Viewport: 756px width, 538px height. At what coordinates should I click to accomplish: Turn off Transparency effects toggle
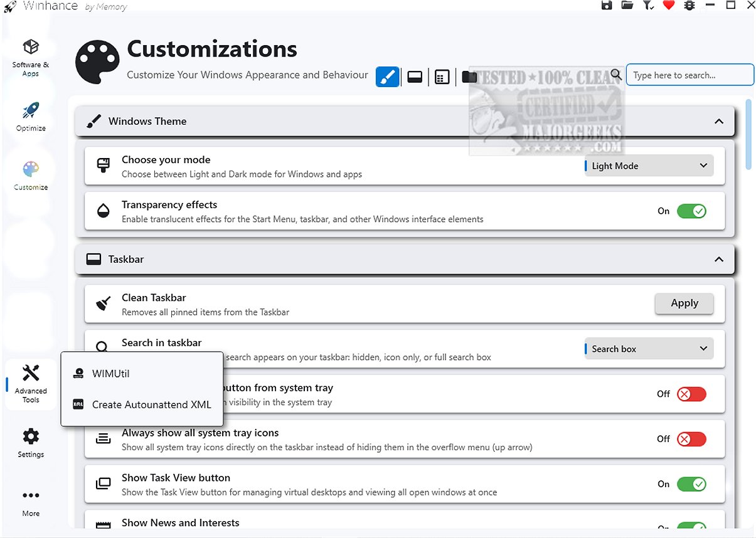pos(691,211)
